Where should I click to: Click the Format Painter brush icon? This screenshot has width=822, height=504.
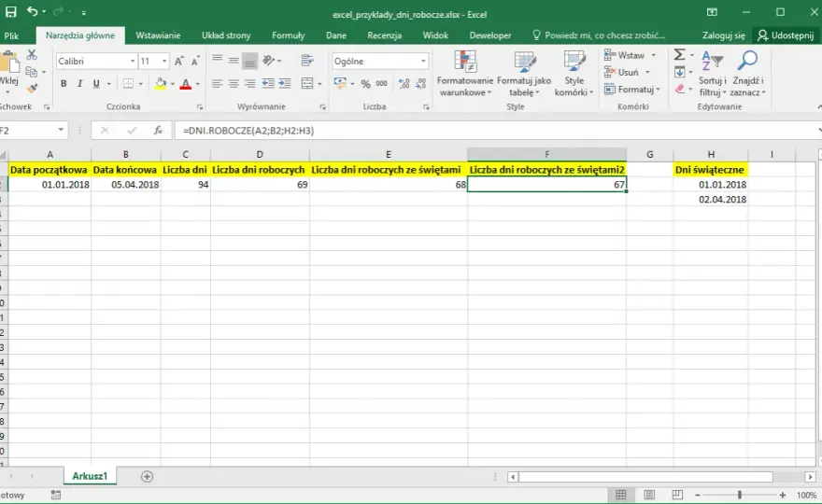tap(32, 88)
